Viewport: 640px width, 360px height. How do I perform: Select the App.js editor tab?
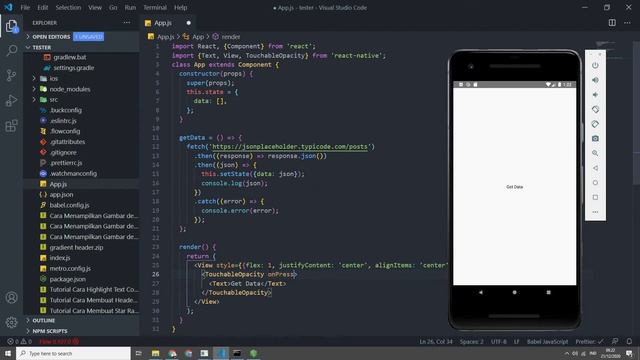(x=169, y=23)
